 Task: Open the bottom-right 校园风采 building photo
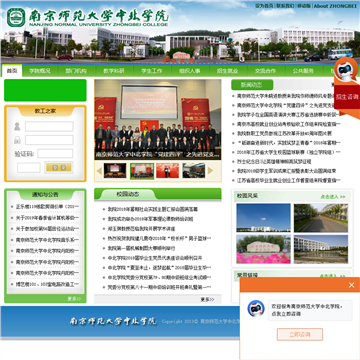coord(321,249)
